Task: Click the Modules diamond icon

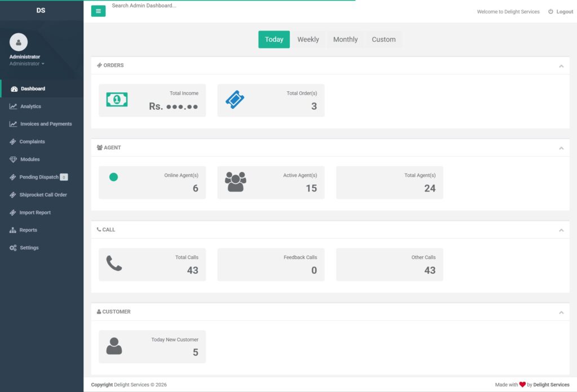Action: (x=14, y=159)
